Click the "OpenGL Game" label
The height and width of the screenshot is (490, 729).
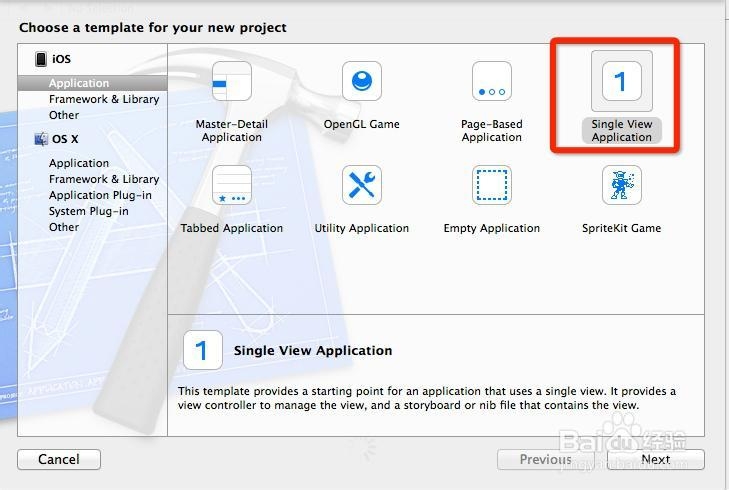pos(362,124)
